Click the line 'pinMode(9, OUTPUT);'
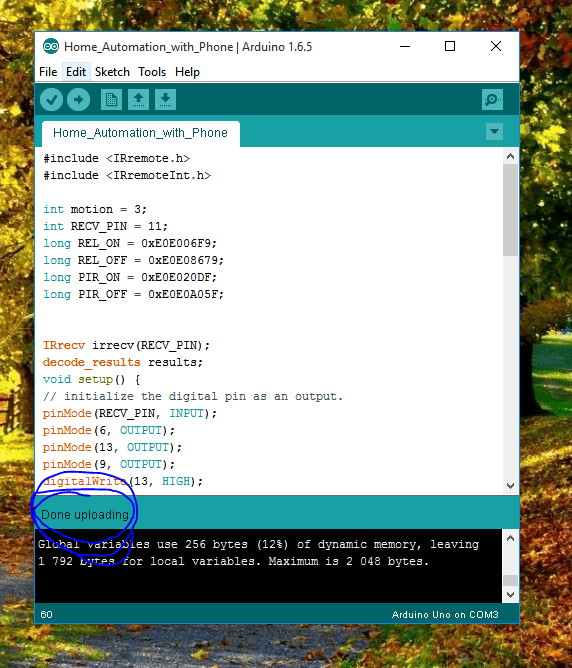Screen dimensions: 572x668 tap(109, 464)
